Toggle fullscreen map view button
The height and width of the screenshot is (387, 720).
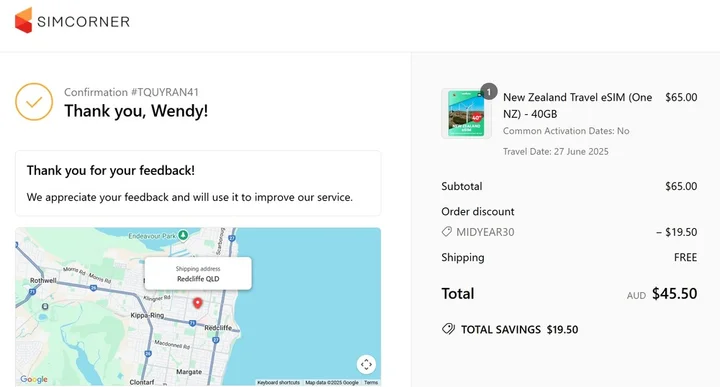(x=366, y=365)
